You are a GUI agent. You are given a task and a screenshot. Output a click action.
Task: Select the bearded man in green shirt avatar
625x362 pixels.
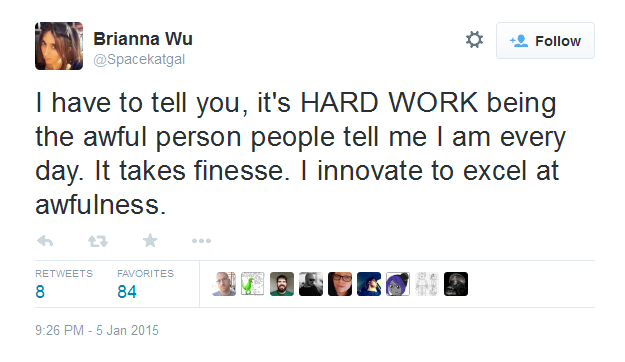(282, 284)
